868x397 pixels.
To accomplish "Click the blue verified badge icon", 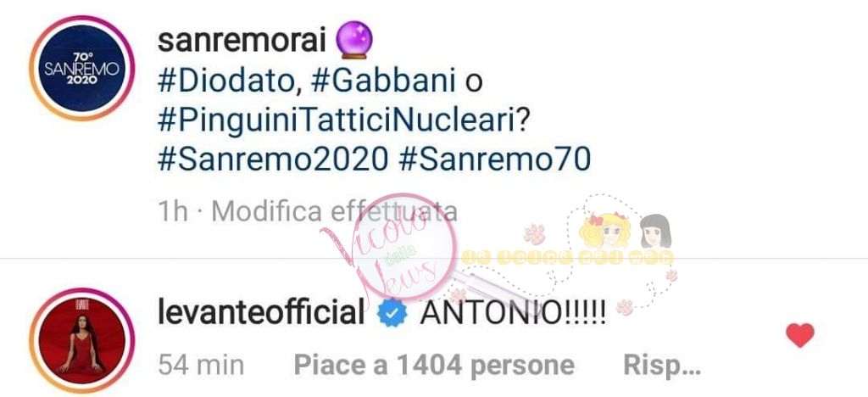I will [392, 315].
